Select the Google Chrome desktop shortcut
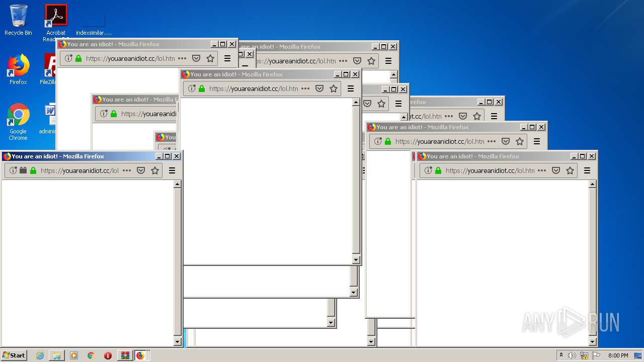644x362 pixels. click(x=18, y=122)
